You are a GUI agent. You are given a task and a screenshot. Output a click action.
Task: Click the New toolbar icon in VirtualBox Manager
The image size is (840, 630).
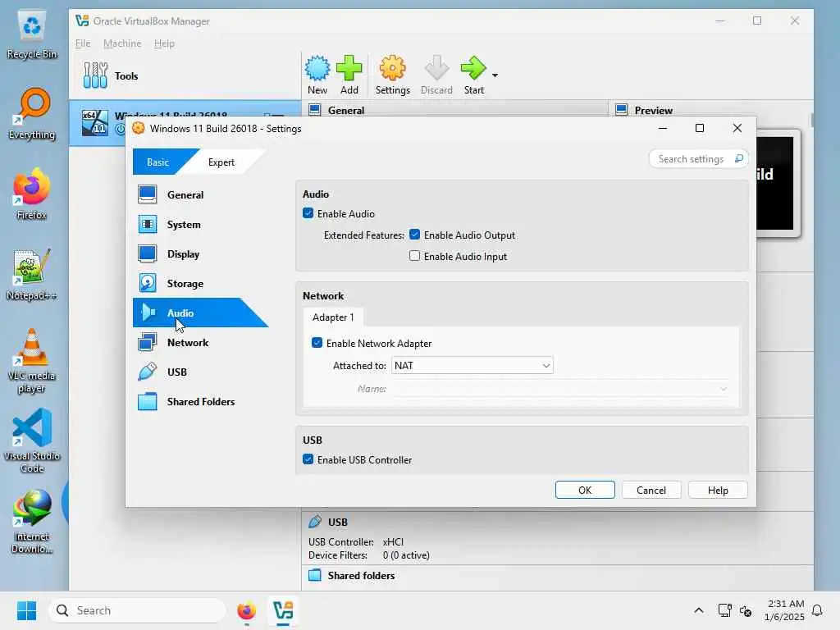tap(317, 69)
